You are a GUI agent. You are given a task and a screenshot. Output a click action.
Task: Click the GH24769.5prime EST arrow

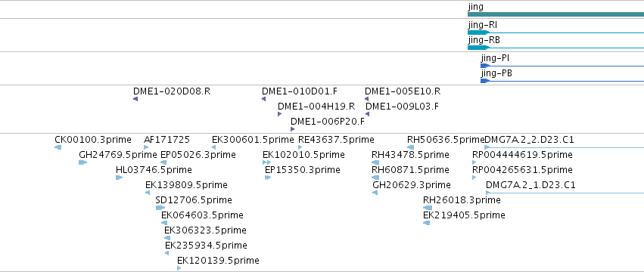pyautogui.click(x=82, y=162)
